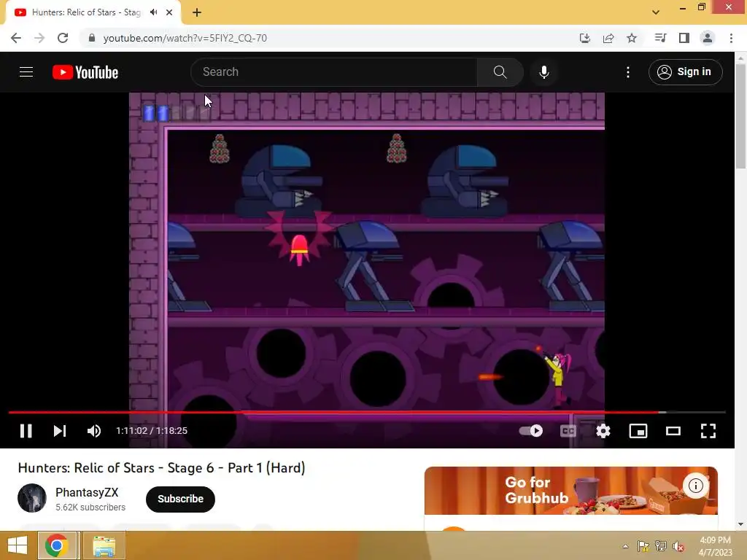Open the Go for Grubhub ad

[x=570, y=491]
